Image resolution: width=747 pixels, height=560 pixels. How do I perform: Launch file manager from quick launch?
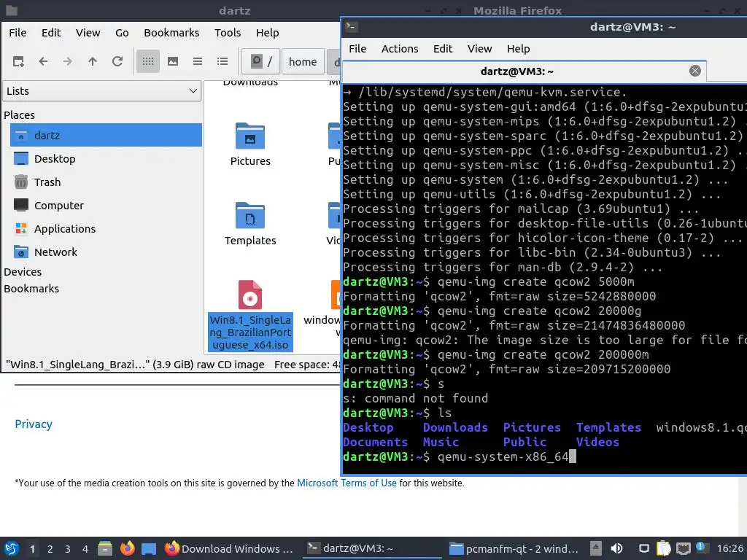tap(105, 548)
